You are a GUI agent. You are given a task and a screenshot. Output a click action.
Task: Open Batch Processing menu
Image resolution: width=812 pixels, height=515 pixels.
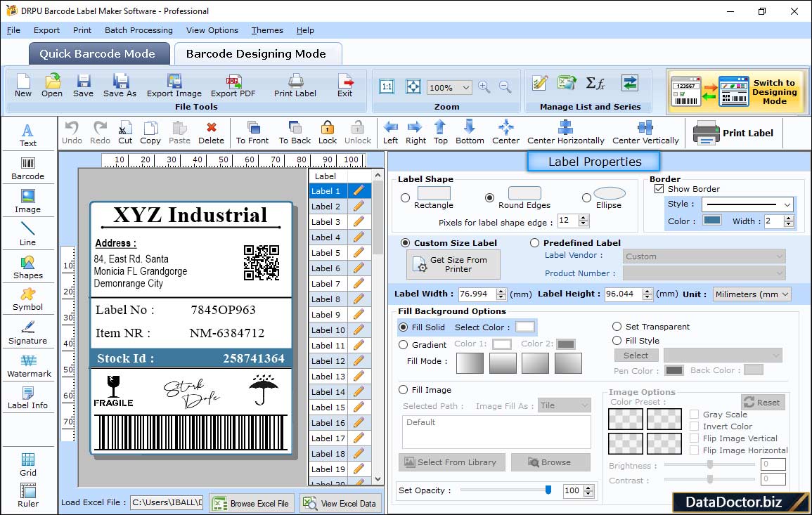click(138, 30)
